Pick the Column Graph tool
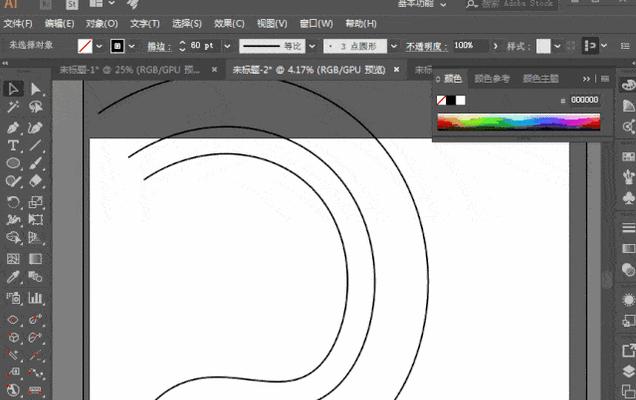 (35, 298)
